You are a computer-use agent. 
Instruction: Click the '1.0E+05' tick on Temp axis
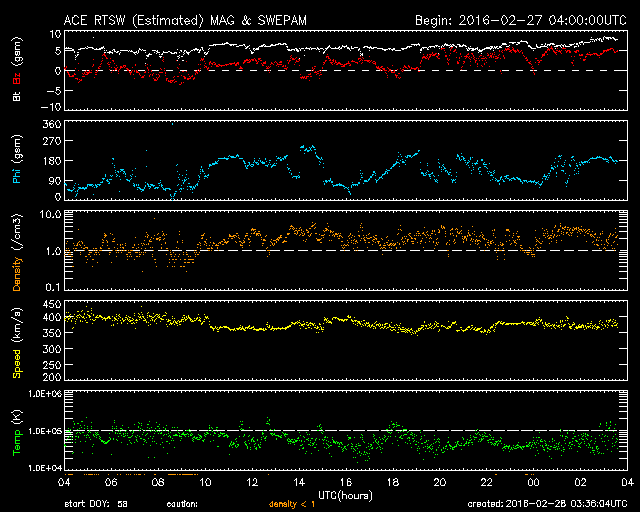(x=45, y=431)
